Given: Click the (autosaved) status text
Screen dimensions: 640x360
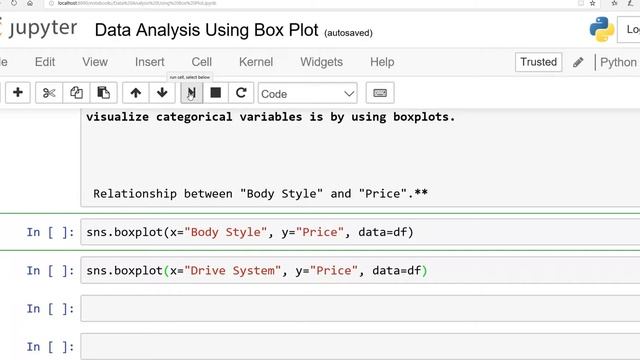Looking at the screenshot, I should coord(348,33).
